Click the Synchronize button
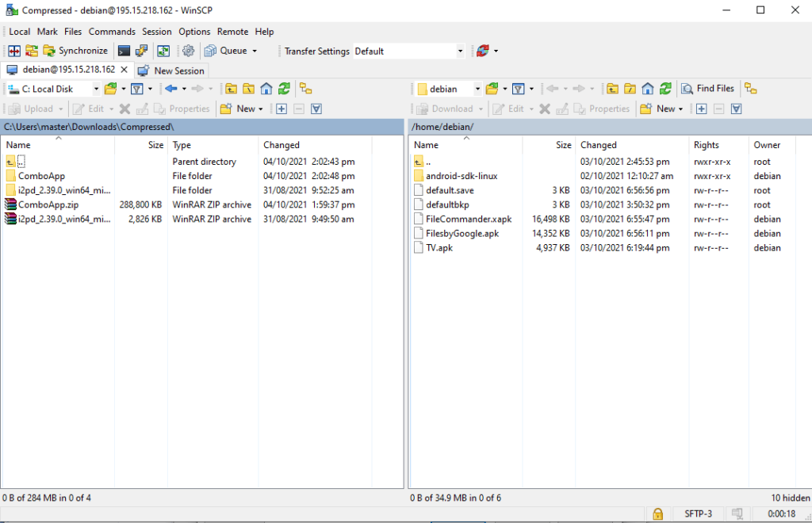812x523 pixels. click(x=75, y=51)
